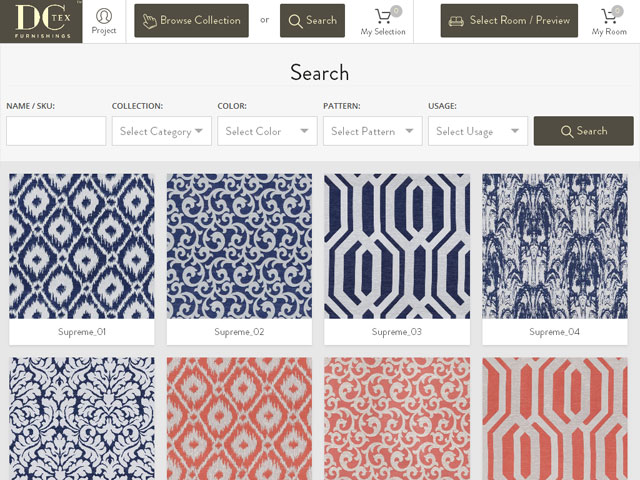Open the Select Color dropdown
640x480 pixels.
tap(267, 131)
